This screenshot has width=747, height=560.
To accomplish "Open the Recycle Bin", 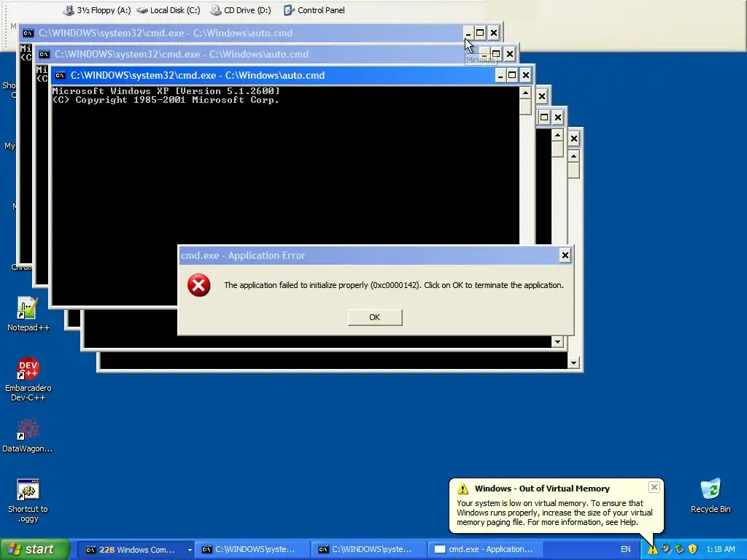I will (711, 496).
